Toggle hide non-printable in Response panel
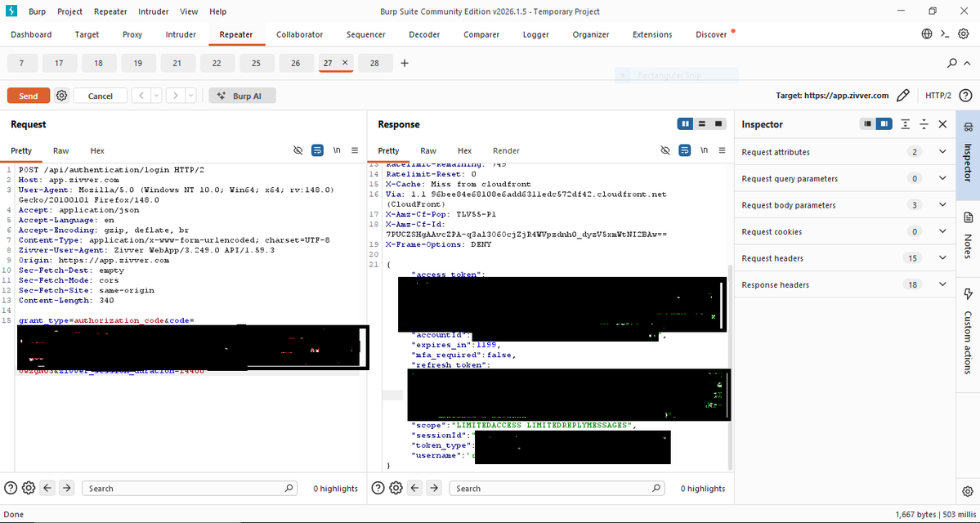 pos(665,150)
